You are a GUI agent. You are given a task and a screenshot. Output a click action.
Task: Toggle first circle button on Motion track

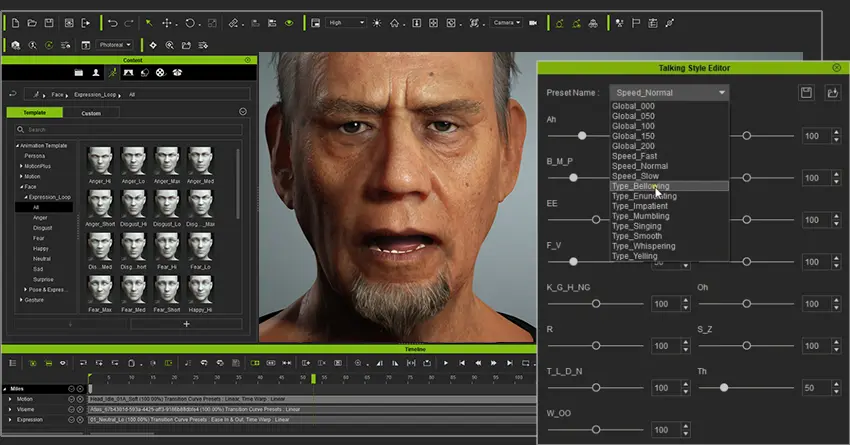coord(72,399)
